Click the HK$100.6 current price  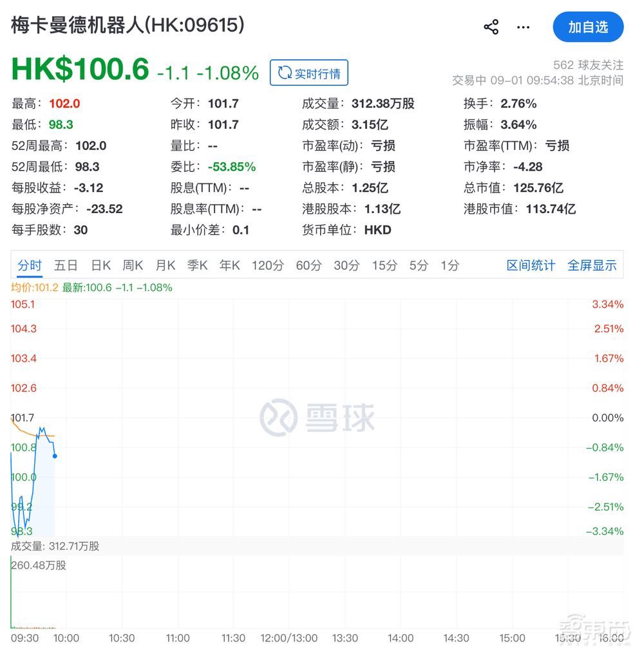tap(80, 69)
